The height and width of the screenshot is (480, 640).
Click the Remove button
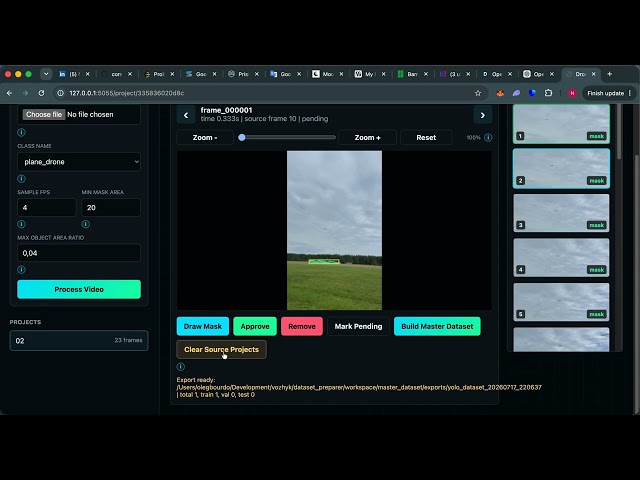pos(302,327)
